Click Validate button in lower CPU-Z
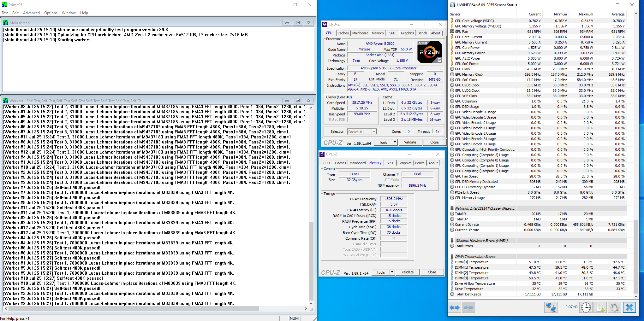Image resolution: width=644 pixels, height=321 pixels. pyautogui.click(x=408, y=272)
